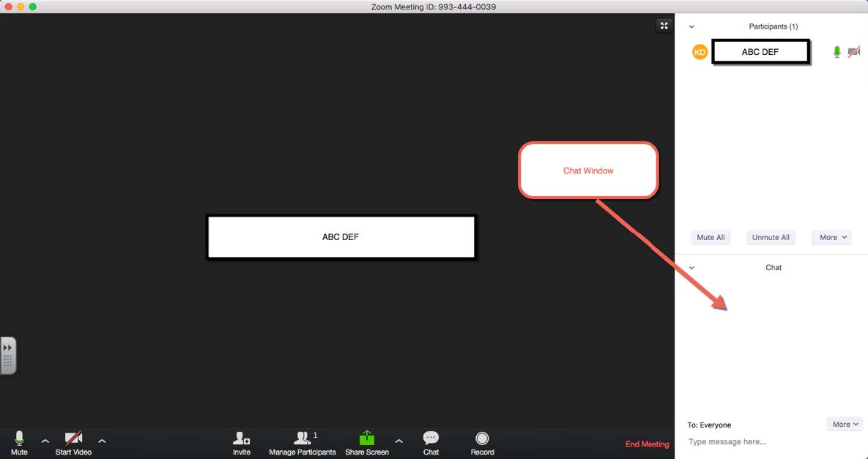Click Manage Participants

point(303,443)
